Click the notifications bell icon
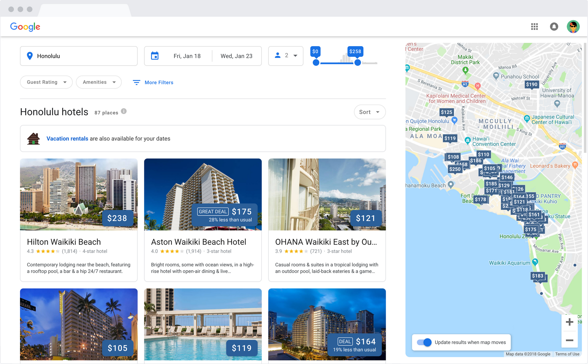Screen dimensions: 588x364 tap(554, 26)
